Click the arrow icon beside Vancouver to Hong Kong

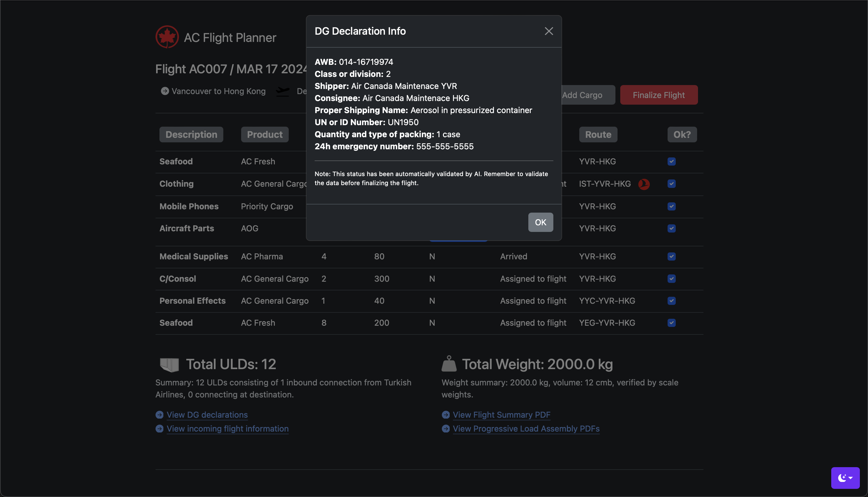click(x=165, y=91)
